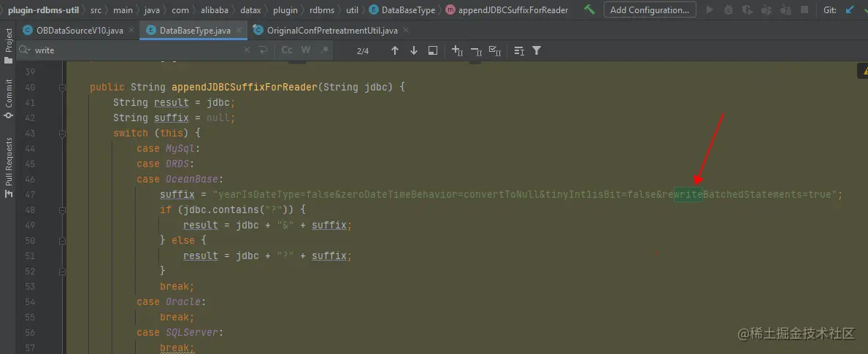Click fold end marker at line 52
868x354 pixels.
click(62, 271)
